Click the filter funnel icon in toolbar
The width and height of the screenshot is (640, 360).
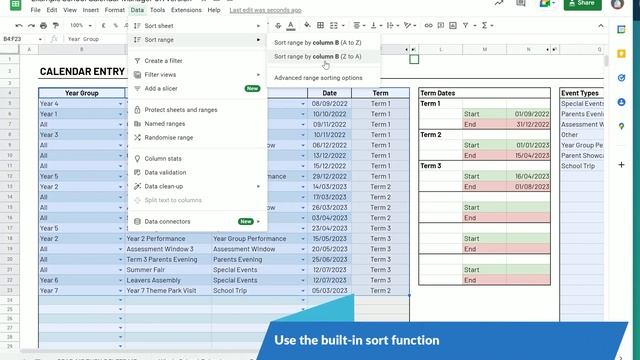pos(465,26)
